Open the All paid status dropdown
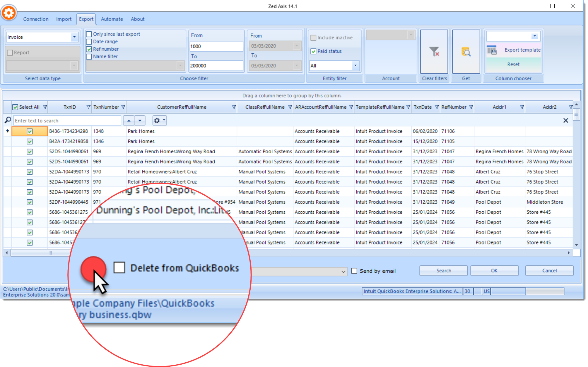This screenshot has height=367, width=588. tap(355, 66)
